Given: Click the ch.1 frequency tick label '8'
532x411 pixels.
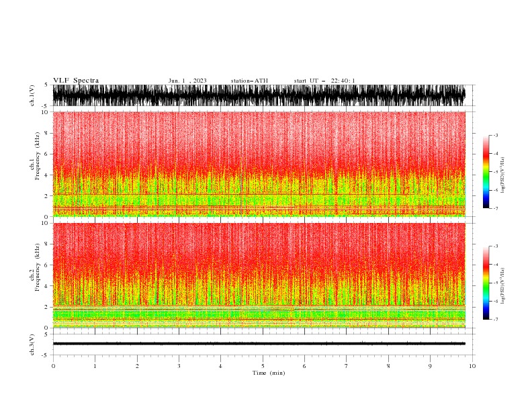Looking at the screenshot, I should click(x=47, y=133).
